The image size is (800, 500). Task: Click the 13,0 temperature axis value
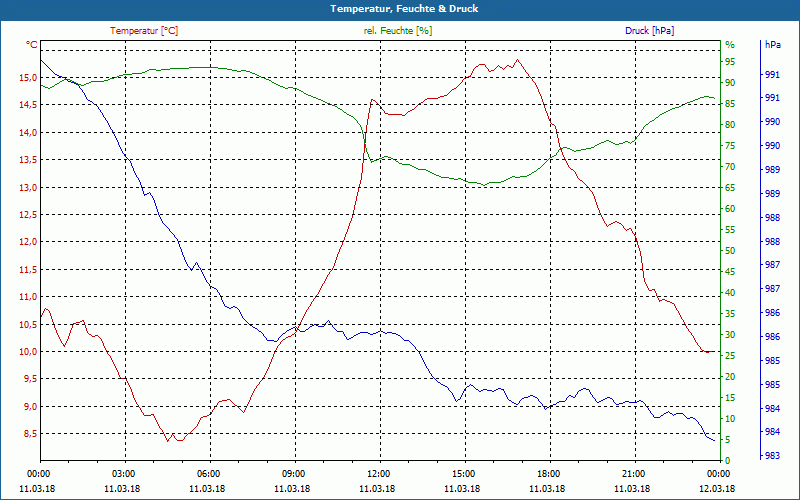(28, 187)
